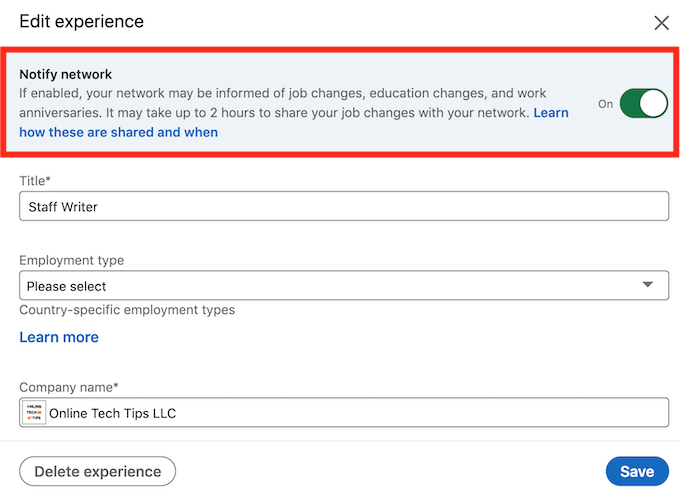Image resolution: width=680 pixels, height=495 pixels.
Task: Turn off the Notify network switch
Action: tap(643, 103)
